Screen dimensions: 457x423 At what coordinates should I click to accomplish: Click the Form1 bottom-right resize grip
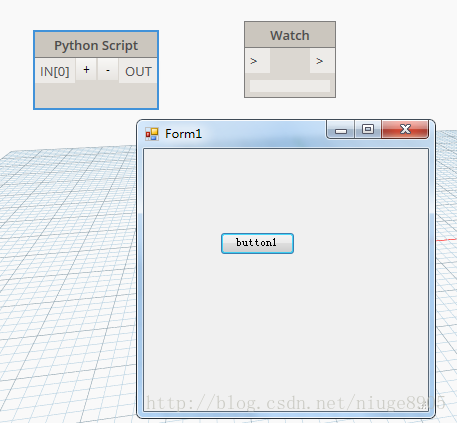(x=424, y=407)
